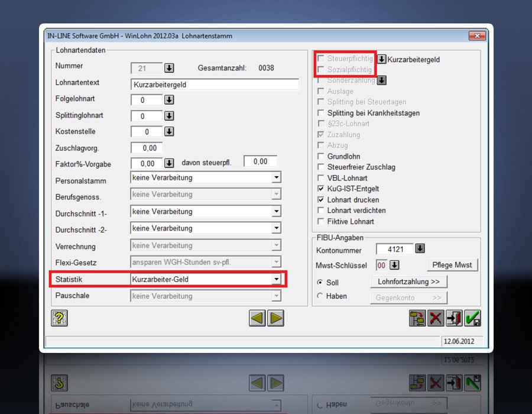The height and width of the screenshot is (414, 532).
Task: Toggle Splitting bei Krankheitstagen checkbox
Action: pos(320,112)
